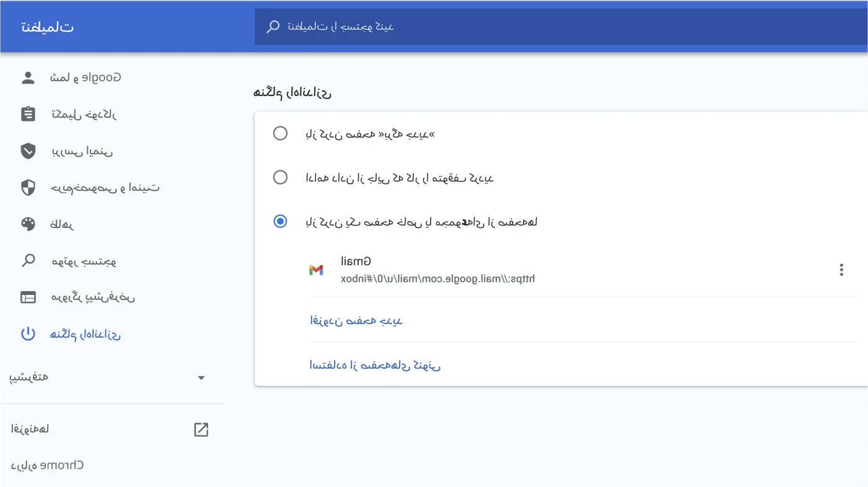Click the Default browser window icon

pyautogui.click(x=28, y=297)
